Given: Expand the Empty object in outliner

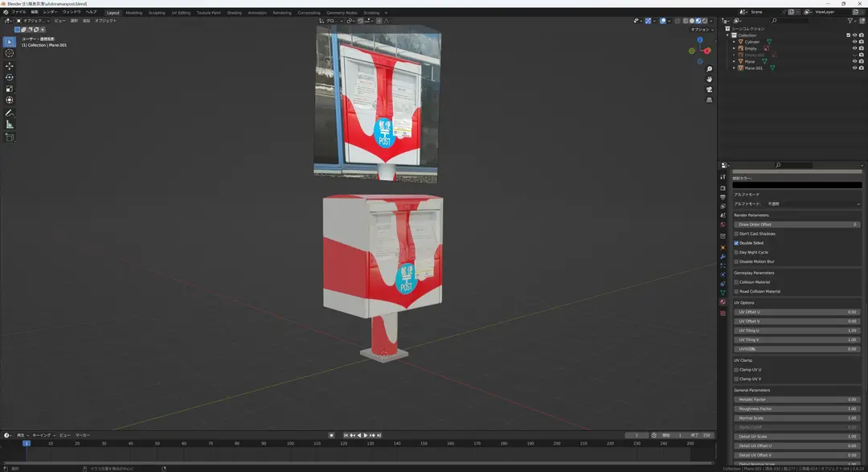Looking at the screenshot, I should pos(734,48).
